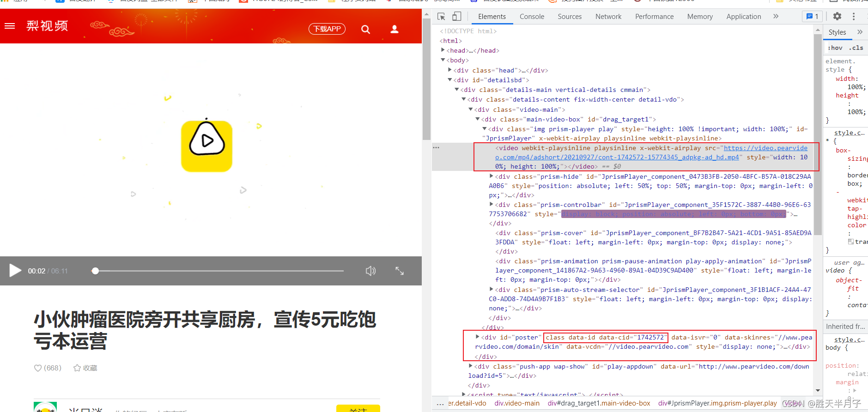
Task: Expand the prism-controlbar div node
Action: (492, 205)
